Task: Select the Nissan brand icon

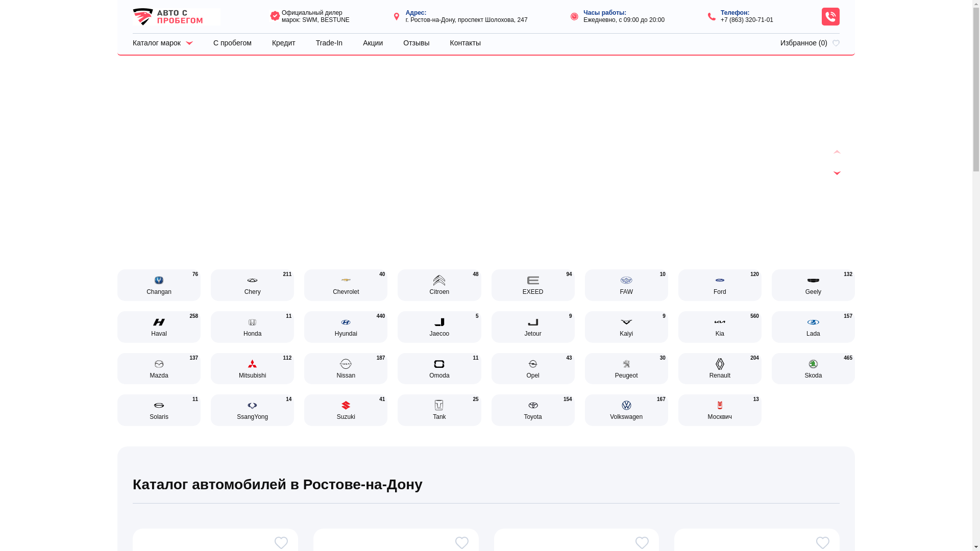Action: click(346, 364)
